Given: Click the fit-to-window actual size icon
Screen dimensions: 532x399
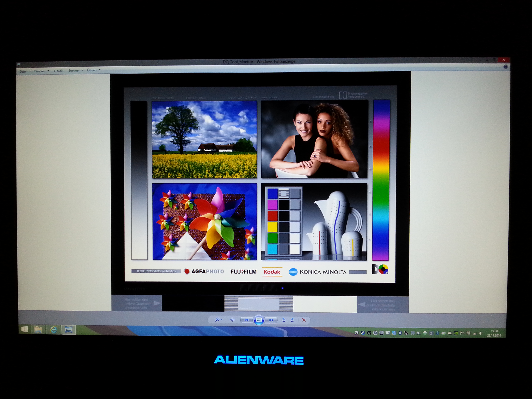Looking at the screenshot, I should click(232, 320).
